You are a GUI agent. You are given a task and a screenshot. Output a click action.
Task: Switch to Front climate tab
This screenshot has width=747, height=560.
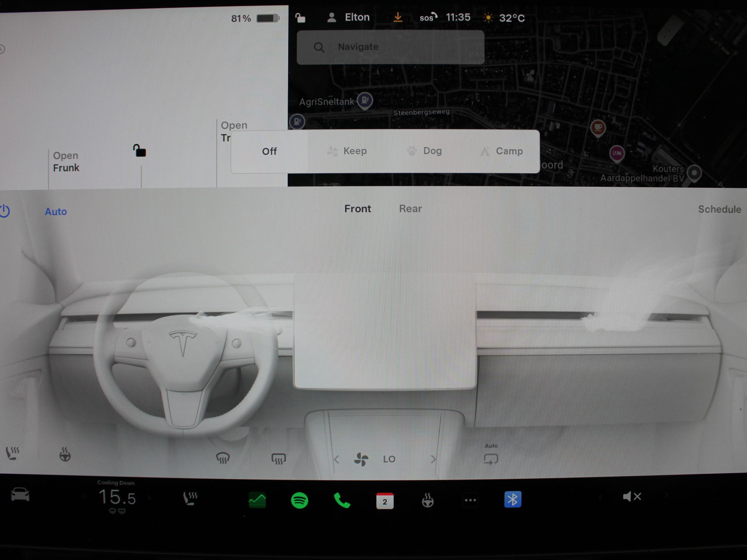pos(358,209)
